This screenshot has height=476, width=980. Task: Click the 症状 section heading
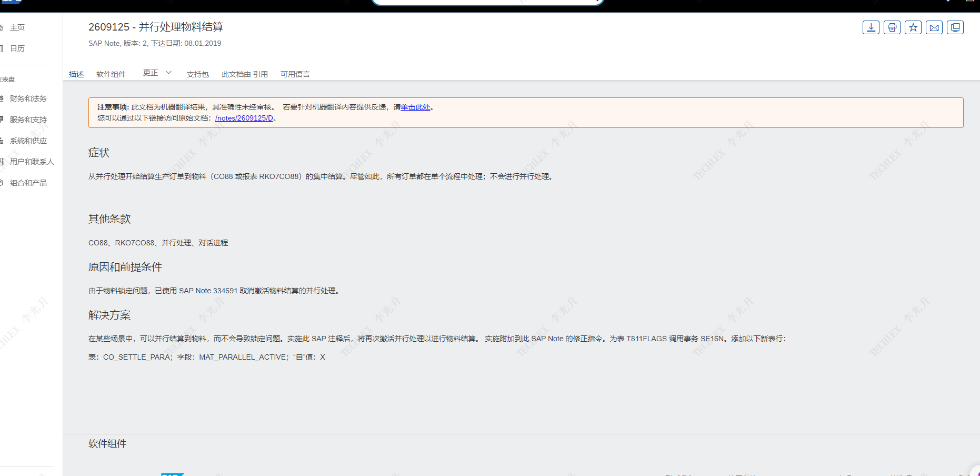tap(99, 153)
